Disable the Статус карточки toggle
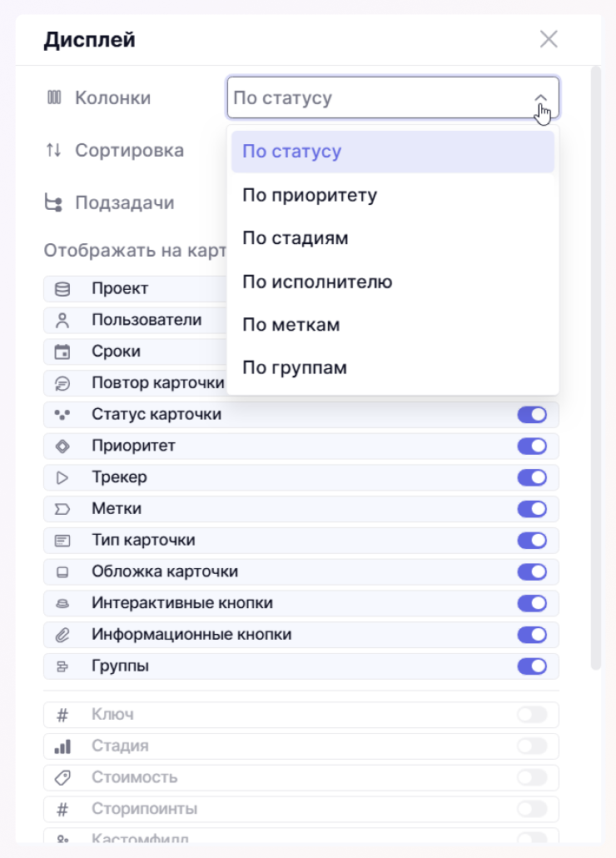 coord(532,415)
